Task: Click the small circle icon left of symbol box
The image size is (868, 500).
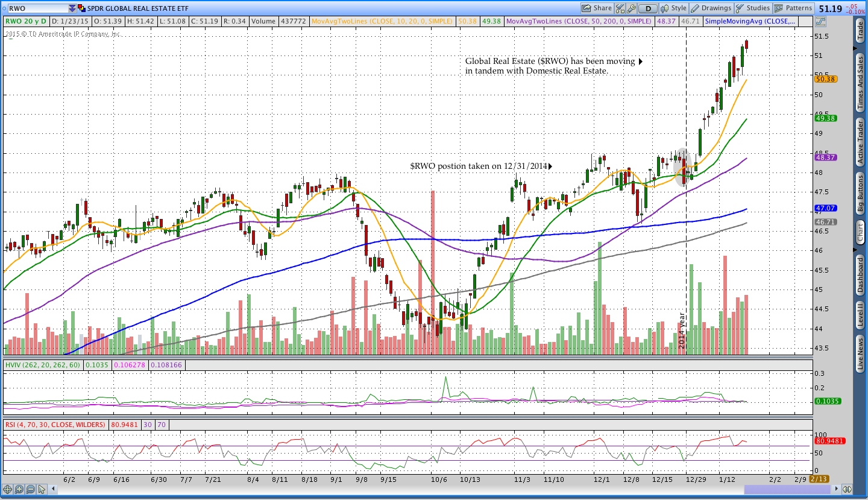Action: tap(4, 8)
